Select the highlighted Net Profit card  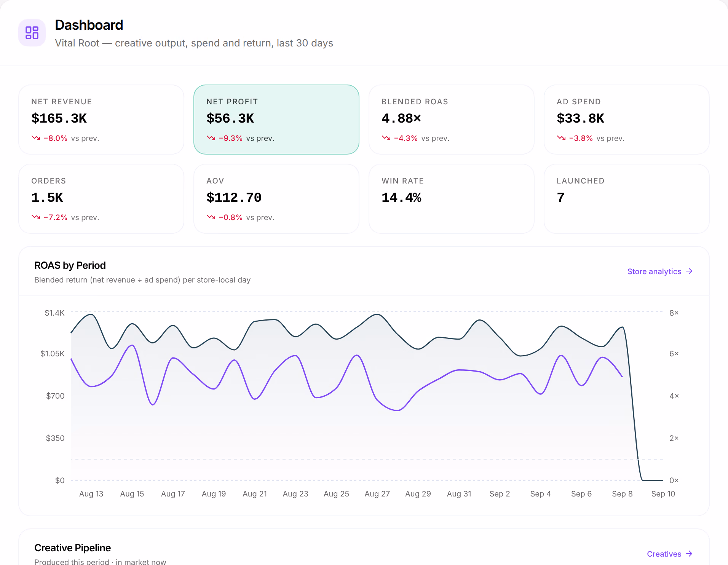coord(276,120)
